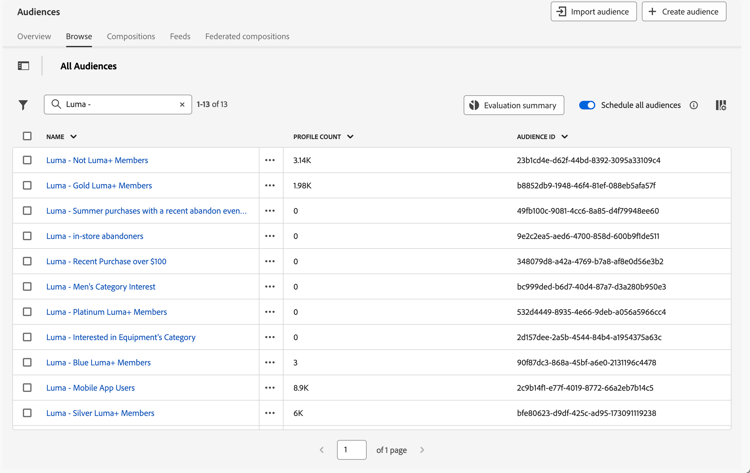Open Luma - Silver Luma+ Members link
This screenshot has height=473, width=750.
pos(100,413)
